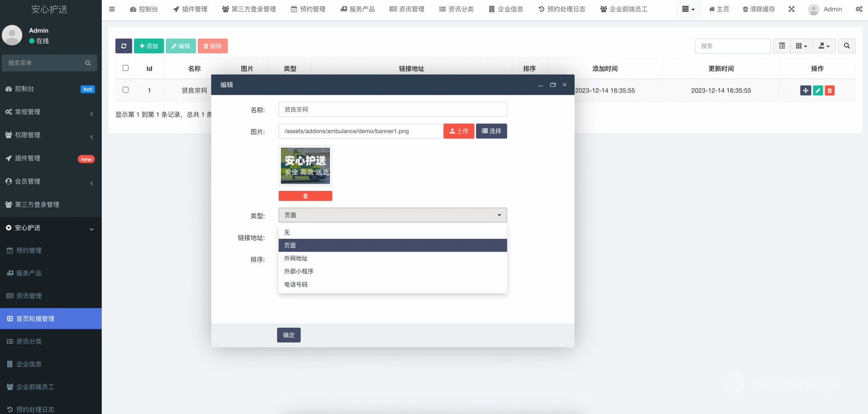Click the 确定 confirm button
Screen dimensions: 868x414
pos(289,335)
